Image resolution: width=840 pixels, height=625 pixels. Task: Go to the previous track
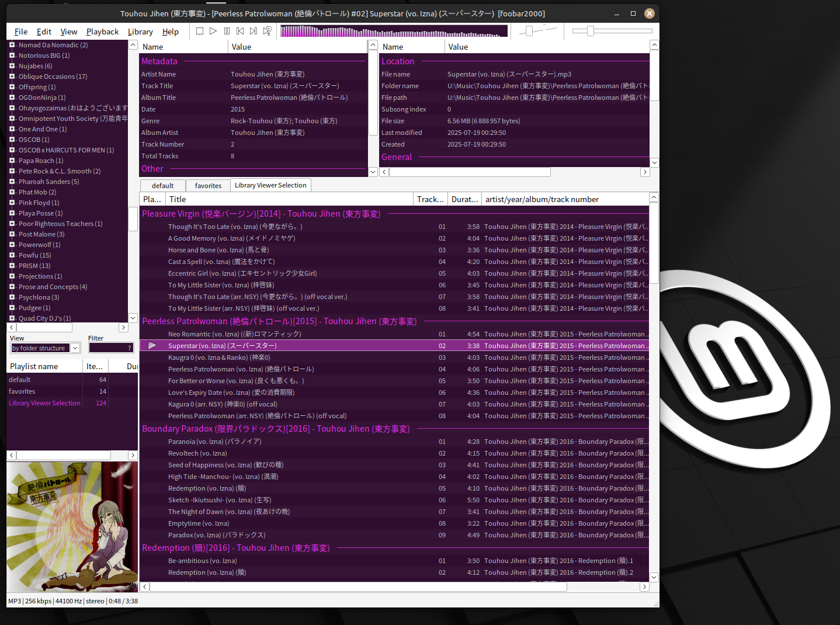(240, 31)
